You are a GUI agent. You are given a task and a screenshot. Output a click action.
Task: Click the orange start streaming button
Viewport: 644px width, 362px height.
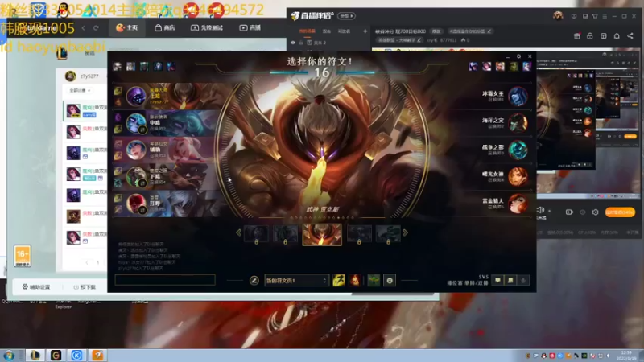coord(620,212)
